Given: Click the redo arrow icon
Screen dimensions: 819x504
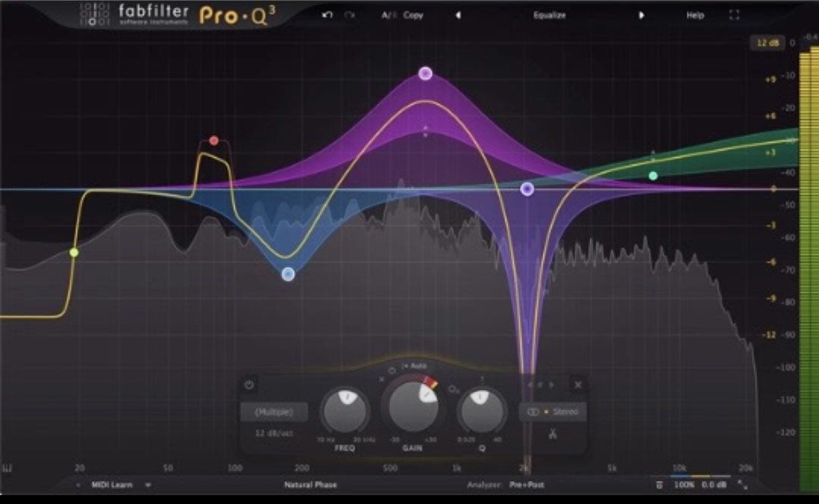Looking at the screenshot, I should point(349,15).
